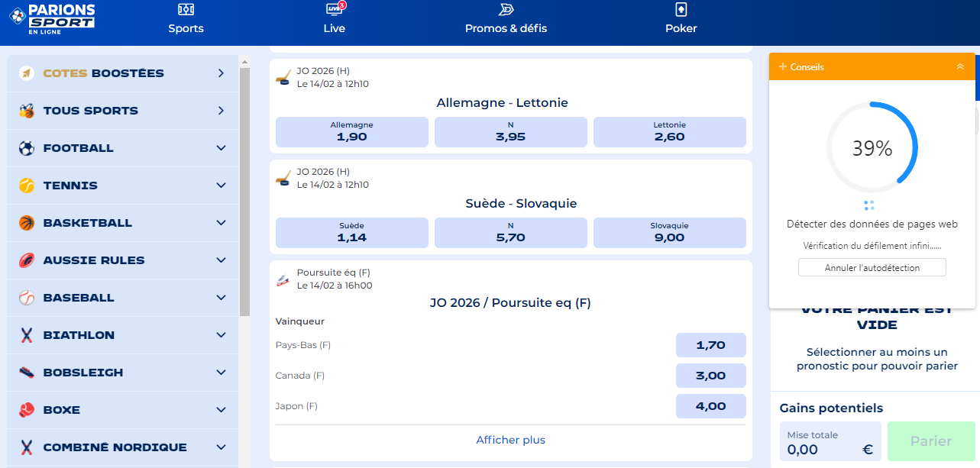Screen dimensions: 980x468
Task: Click the Tennis ball icon
Action: (25, 185)
